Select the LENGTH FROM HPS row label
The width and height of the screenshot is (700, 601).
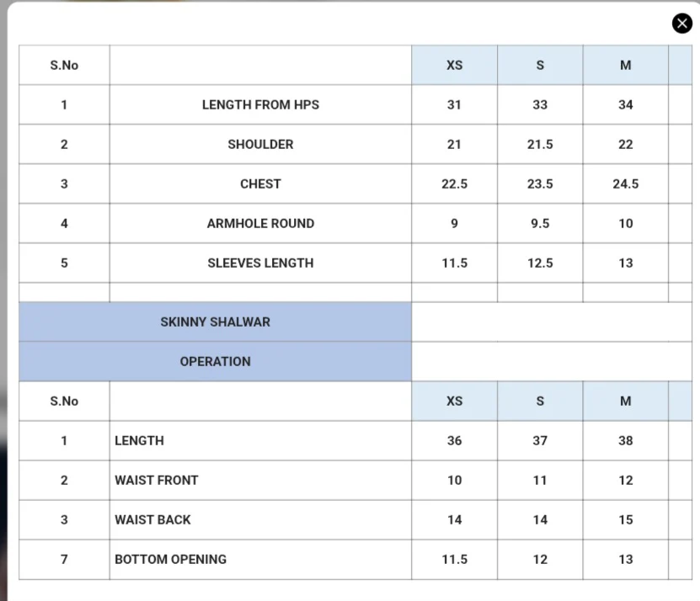coord(260,104)
